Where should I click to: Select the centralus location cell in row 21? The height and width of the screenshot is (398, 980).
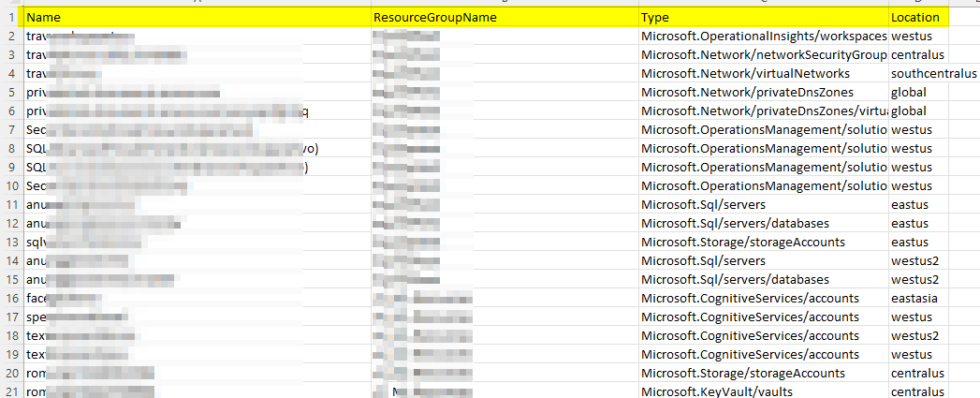[x=919, y=391]
